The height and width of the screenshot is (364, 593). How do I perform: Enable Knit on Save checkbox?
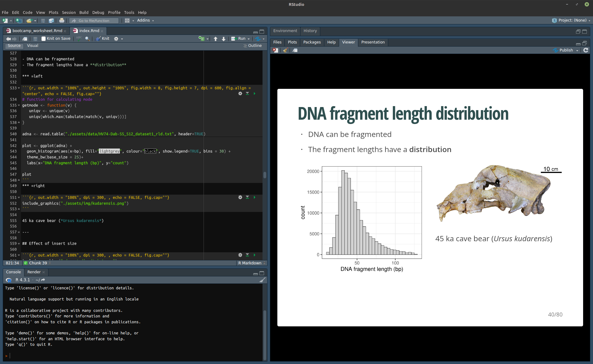coord(44,39)
